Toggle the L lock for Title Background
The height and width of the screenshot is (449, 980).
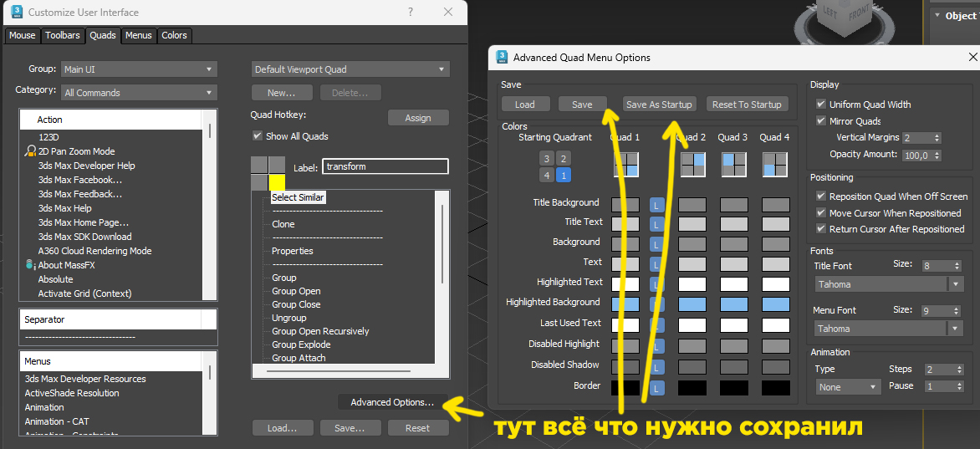pyautogui.click(x=657, y=205)
